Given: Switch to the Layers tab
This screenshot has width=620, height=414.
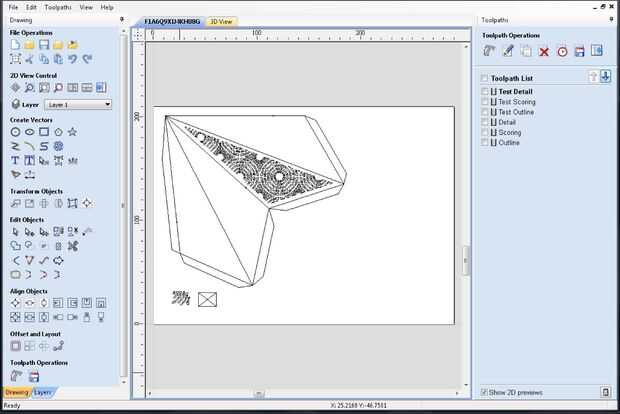Looking at the screenshot, I should (42, 392).
